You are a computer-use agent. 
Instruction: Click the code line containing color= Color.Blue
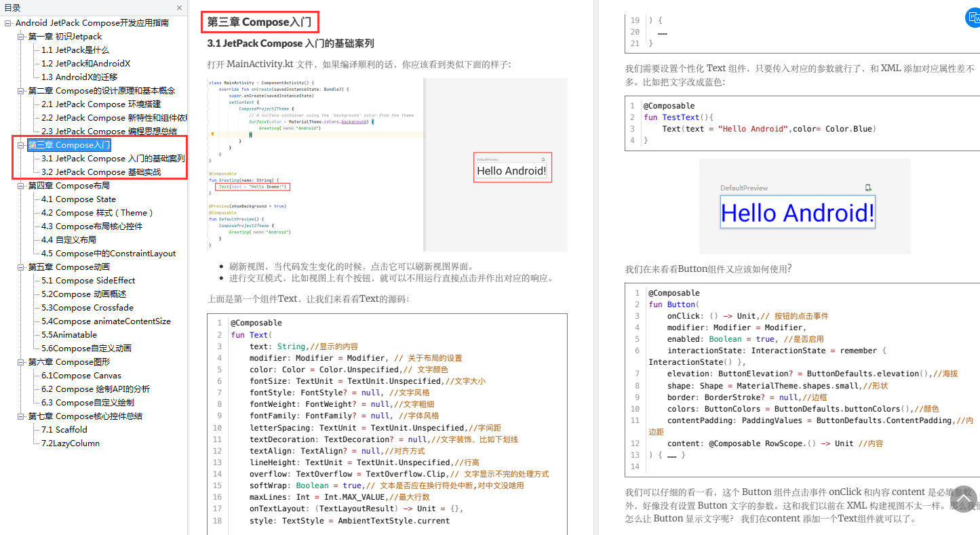pyautogui.click(x=769, y=129)
